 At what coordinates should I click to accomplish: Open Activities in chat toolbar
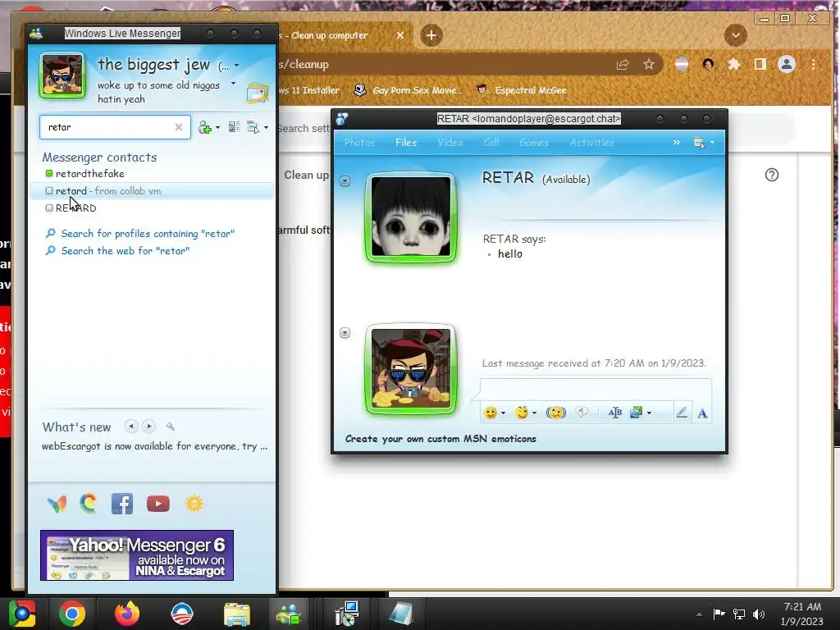[592, 143]
